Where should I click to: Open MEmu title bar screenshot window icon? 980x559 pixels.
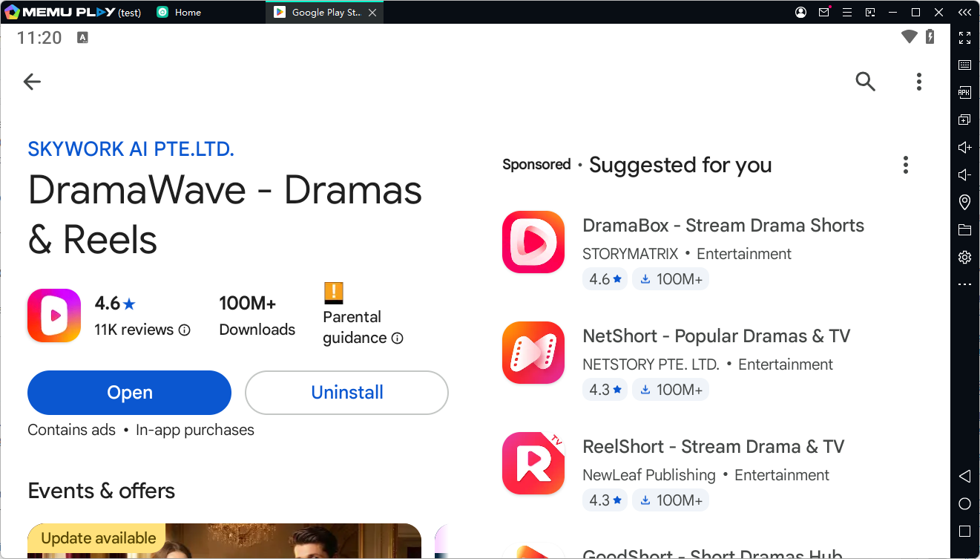[870, 12]
